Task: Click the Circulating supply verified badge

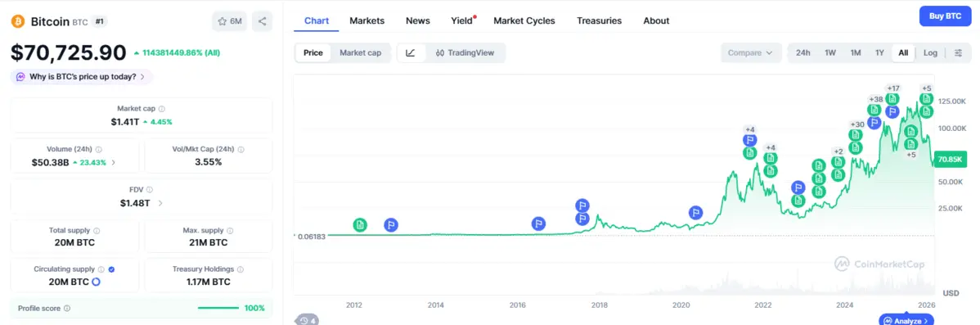Action: (x=111, y=269)
